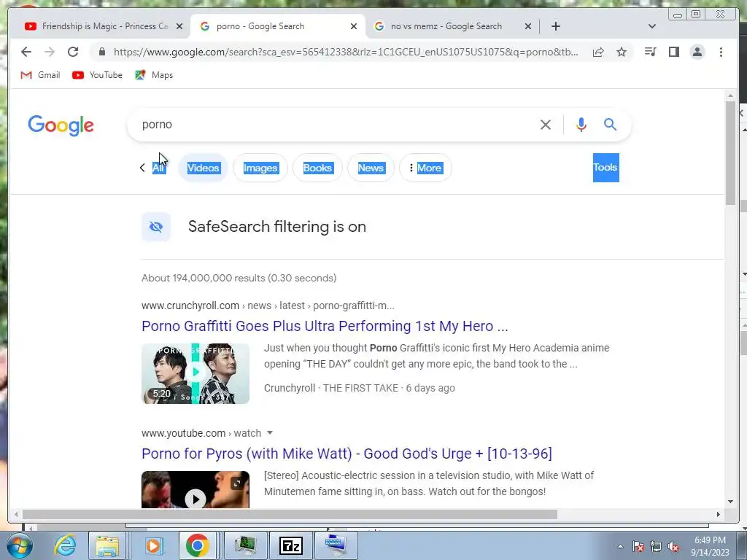Image resolution: width=747 pixels, height=560 pixels.
Task: Click the Google logo
Action: tap(61, 125)
